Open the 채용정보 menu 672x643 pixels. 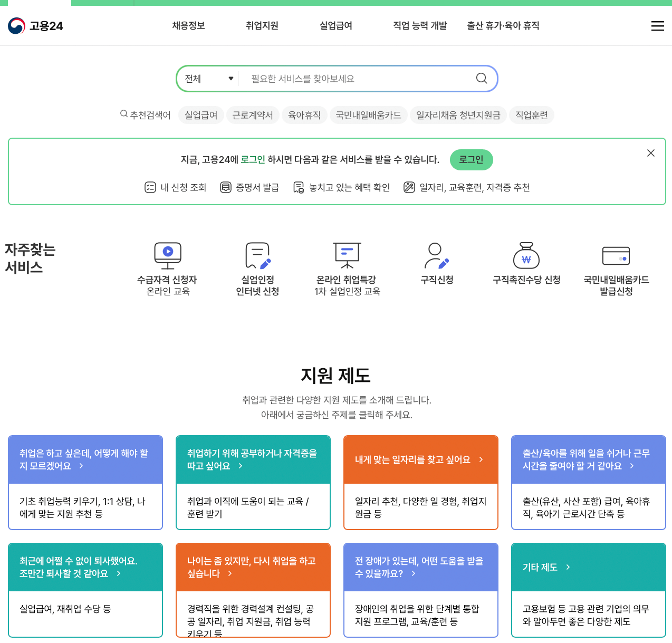coord(188,26)
